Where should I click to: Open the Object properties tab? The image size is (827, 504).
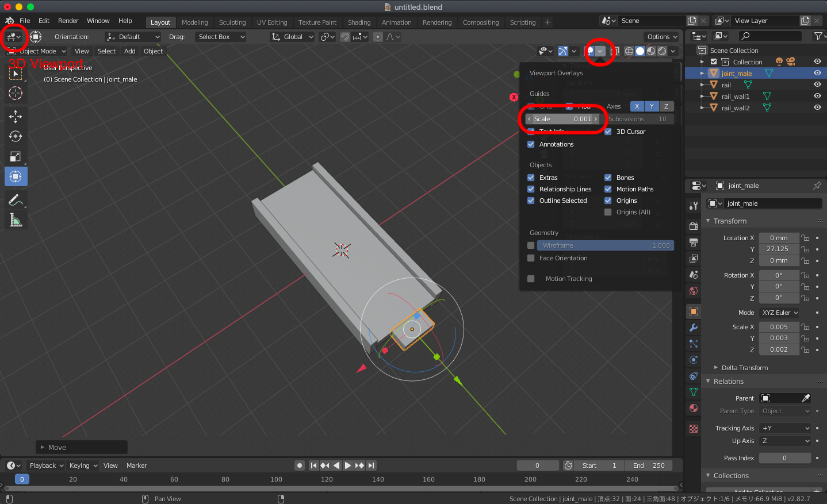(694, 311)
